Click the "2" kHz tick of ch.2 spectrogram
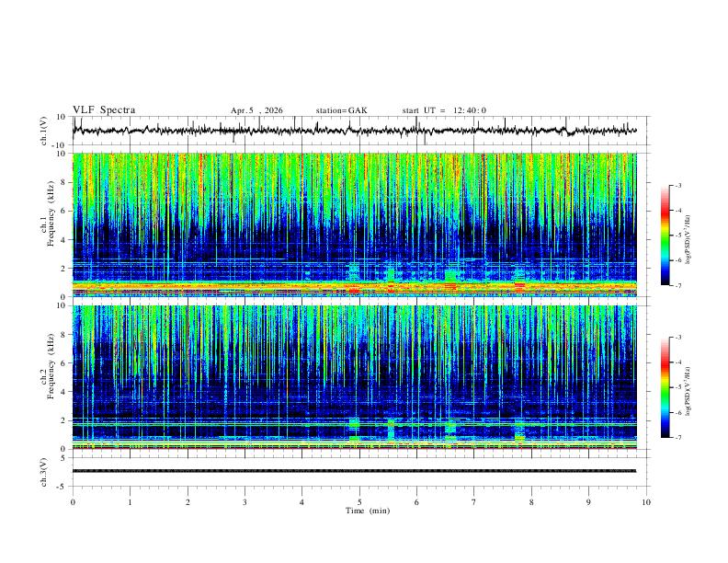 pyautogui.click(x=63, y=420)
